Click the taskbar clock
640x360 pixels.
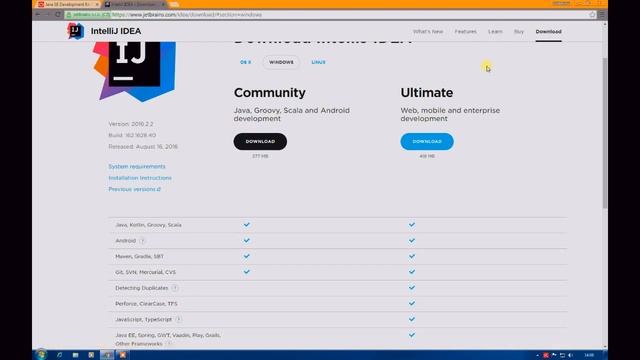pos(589,355)
